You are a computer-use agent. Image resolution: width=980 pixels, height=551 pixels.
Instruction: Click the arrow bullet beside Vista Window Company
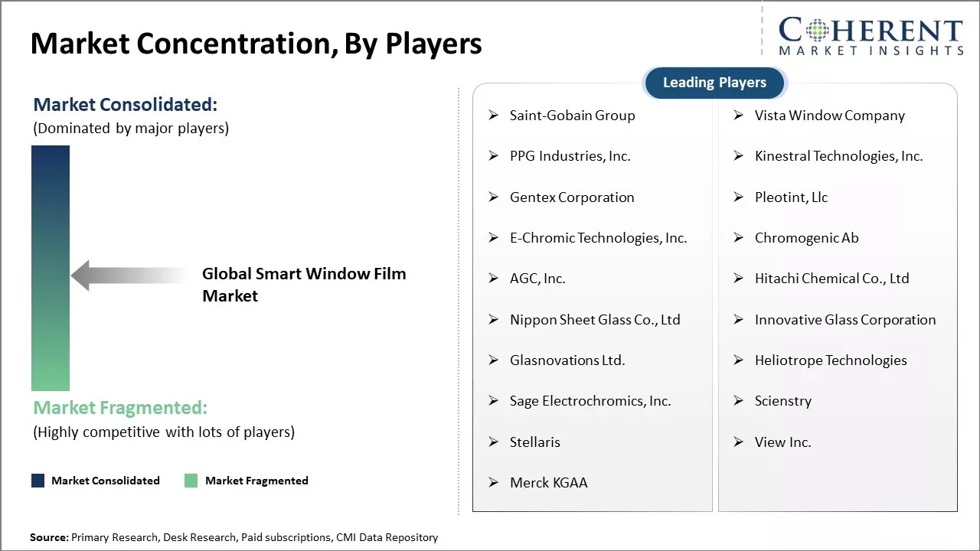coord(739,116)
